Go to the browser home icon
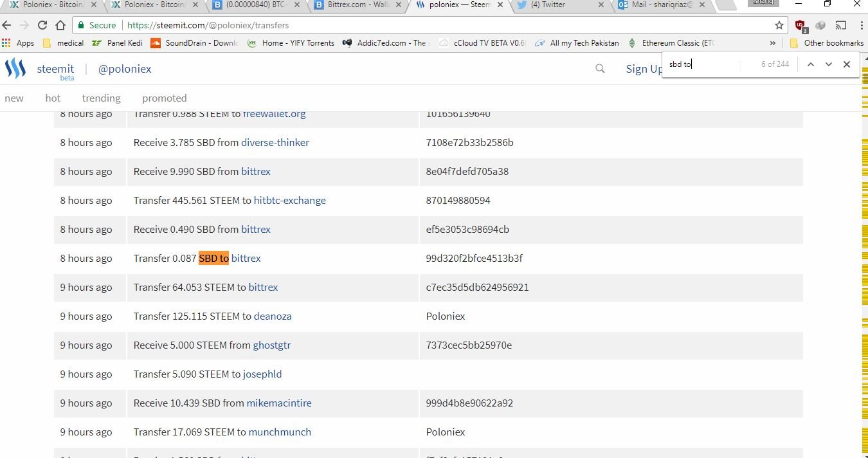The width and height of the screenshot is (868, 458). 60,26
